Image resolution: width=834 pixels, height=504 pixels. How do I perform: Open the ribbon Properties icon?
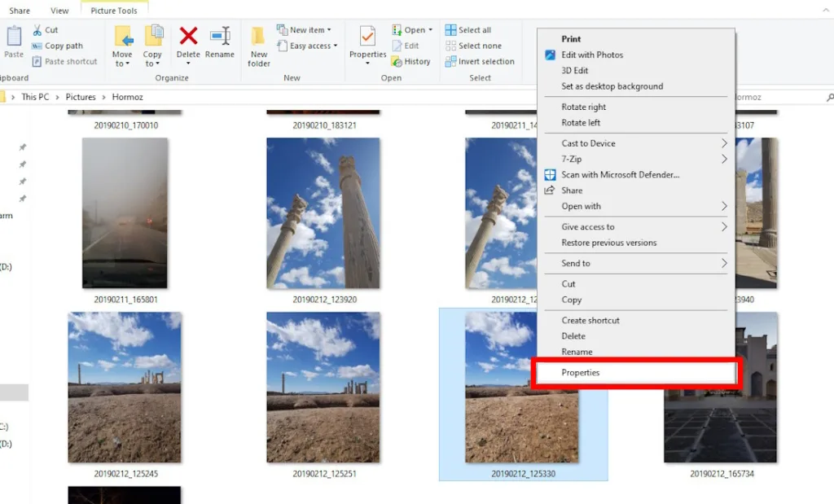coord(367,39)
